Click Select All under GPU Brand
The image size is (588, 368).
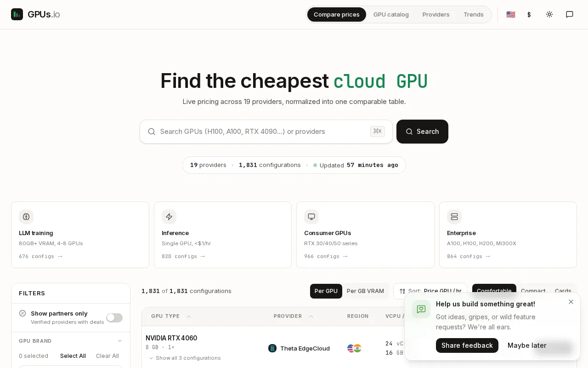(x=73, y=356)
